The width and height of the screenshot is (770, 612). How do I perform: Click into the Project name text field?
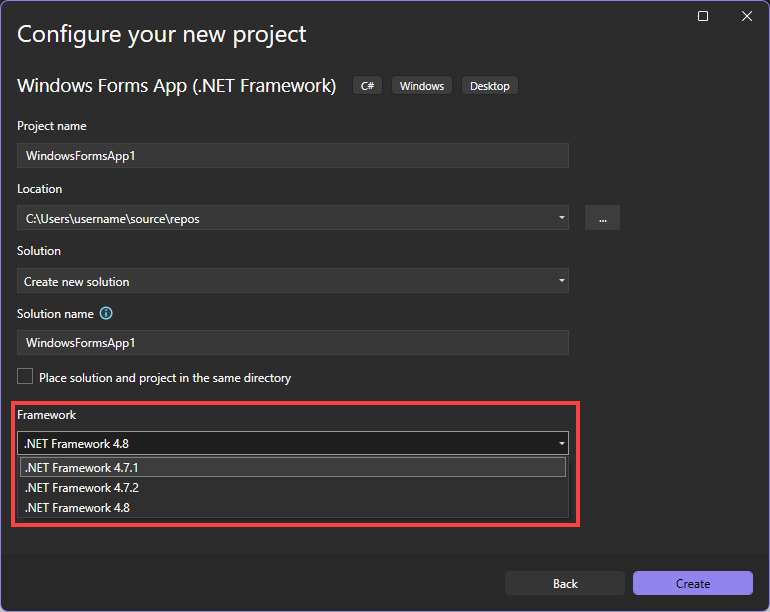(x=292, y=156)
